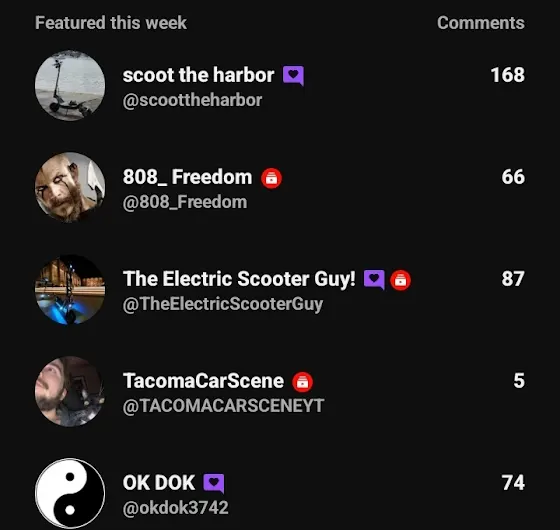Visit the @TACOMACARSCENEYT handle
This screenshot has height=530, width=560.
point(223,406)
